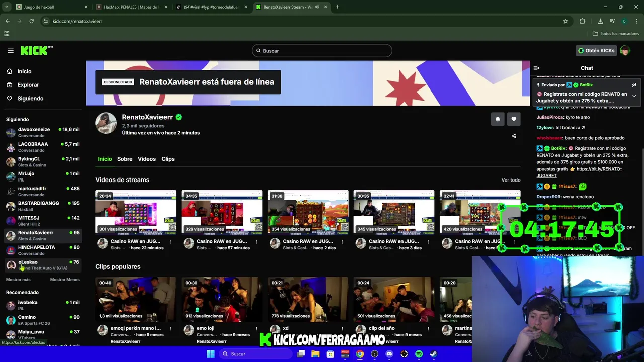644x362 pixels.
Task: Open the user profile avatar menu
Action: click(625, 51)
